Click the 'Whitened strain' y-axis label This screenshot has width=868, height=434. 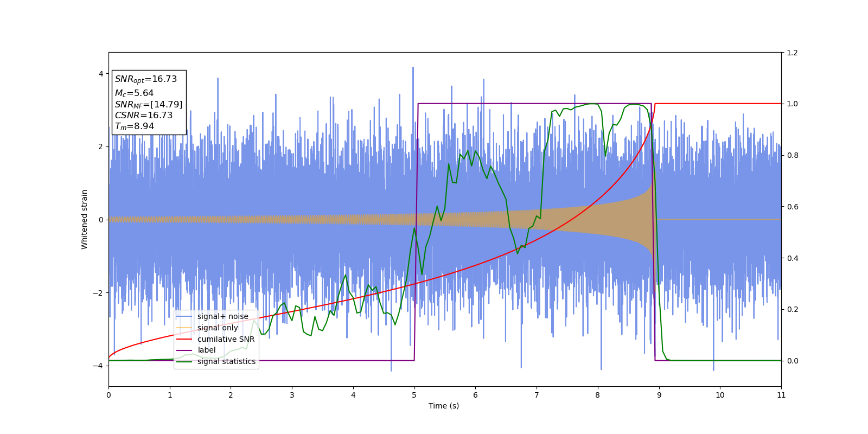tap(85, 219)
